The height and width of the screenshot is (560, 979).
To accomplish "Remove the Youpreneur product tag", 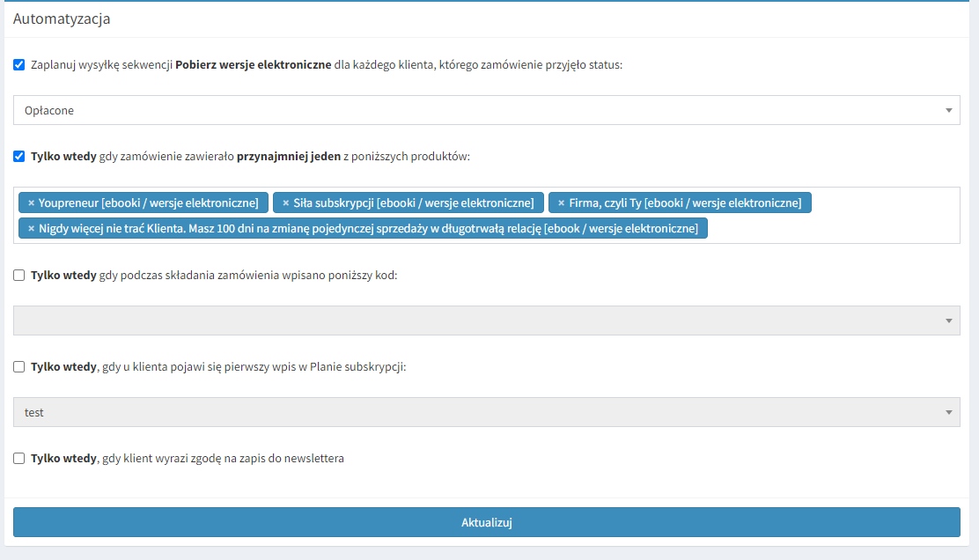I will [31, 203].
